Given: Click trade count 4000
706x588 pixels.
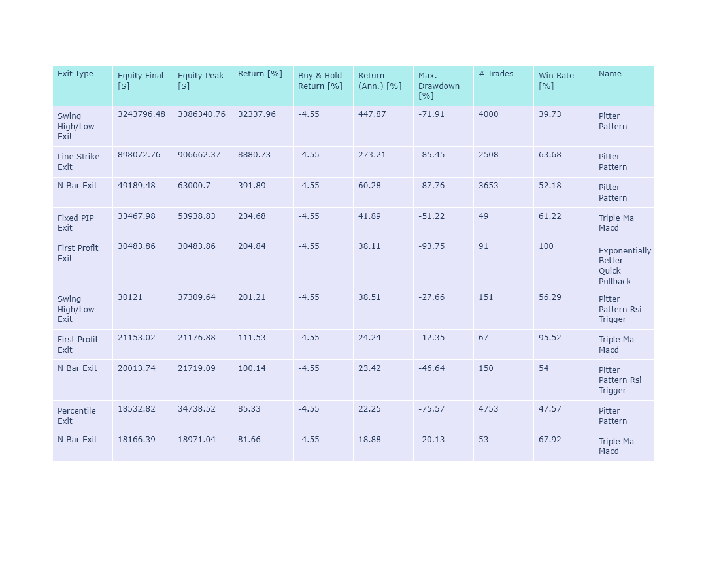Looking at the screenshot, I should click(488, 114).
